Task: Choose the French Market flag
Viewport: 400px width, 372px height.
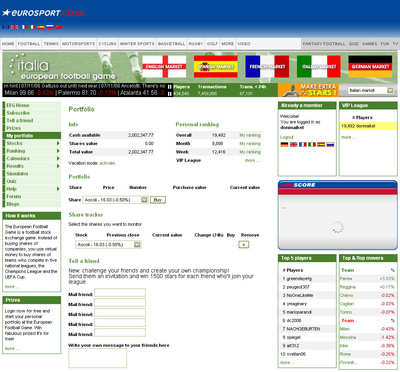Action: 267,66
